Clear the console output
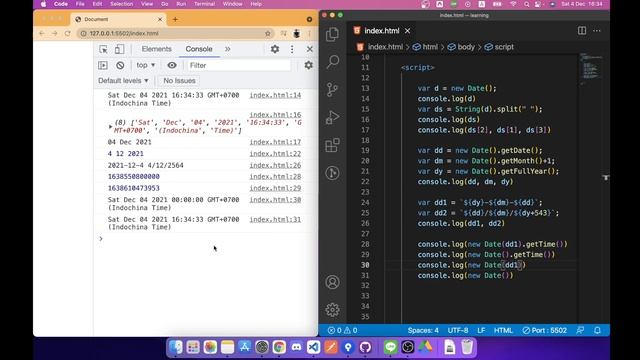Viewport: 640px width, 360px height. click(120, 65)
